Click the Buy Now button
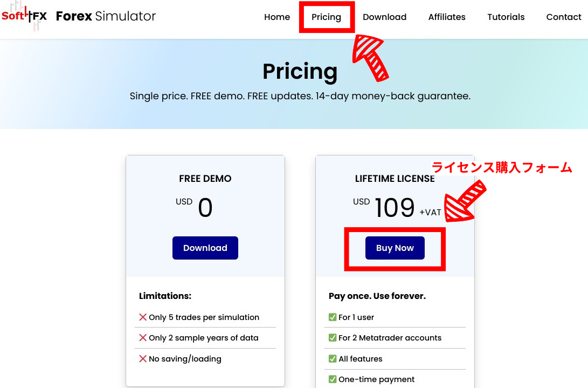Viewport: 588px width, 388px height. 395,248
